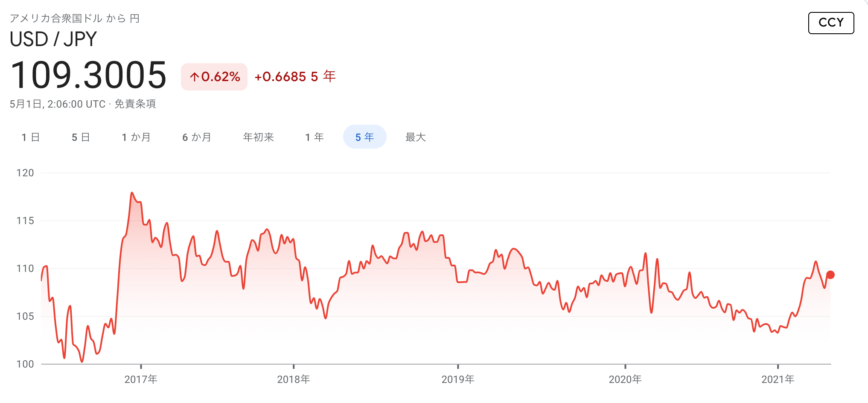
Task: Show the 1か月 chart range
Action: (136, 137)
